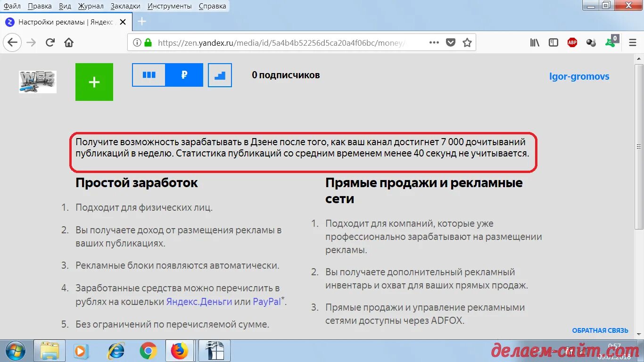The image size is (644, 362).
Task: Open the Adblock Plus extension
Action: (572, 42)
